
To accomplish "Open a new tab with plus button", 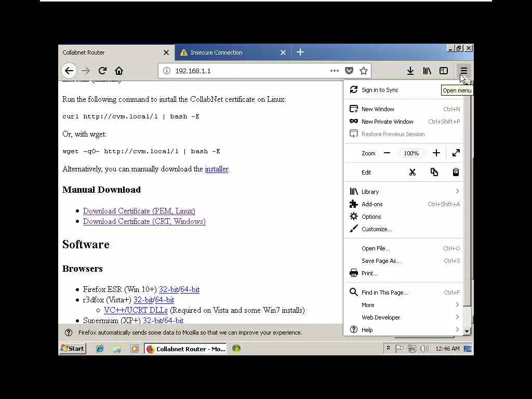I will click(x=300, y=52).
